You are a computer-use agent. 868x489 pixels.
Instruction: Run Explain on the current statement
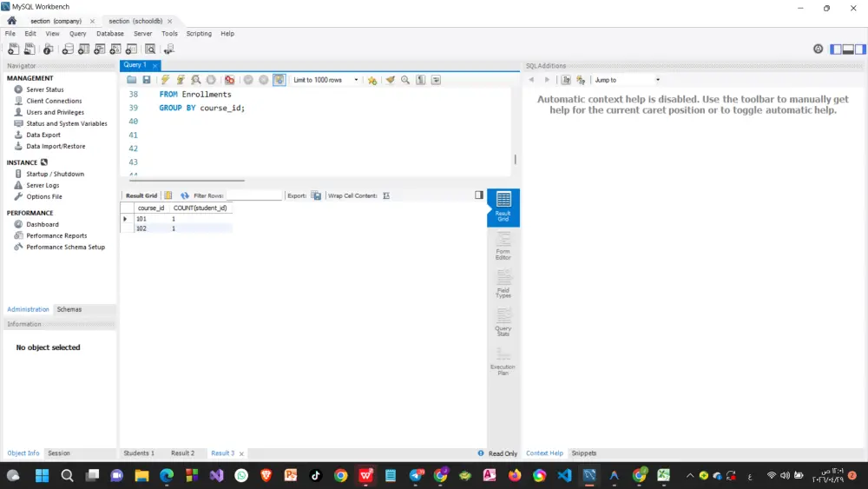(195, 80)
